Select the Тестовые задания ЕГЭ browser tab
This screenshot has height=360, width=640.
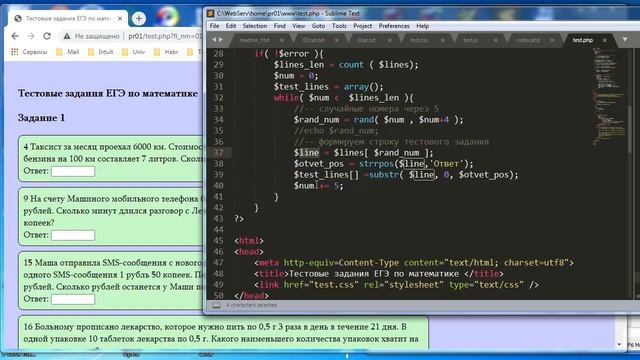68,18
